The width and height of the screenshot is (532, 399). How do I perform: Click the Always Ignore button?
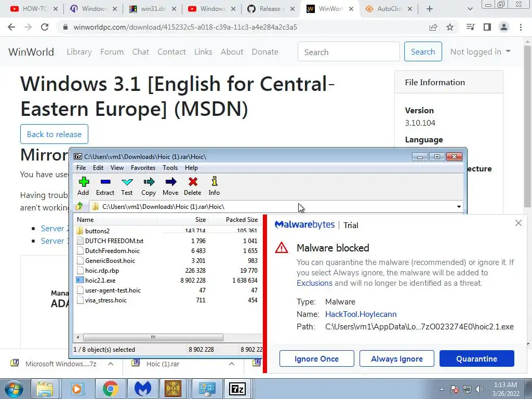(x=396, y=358)
